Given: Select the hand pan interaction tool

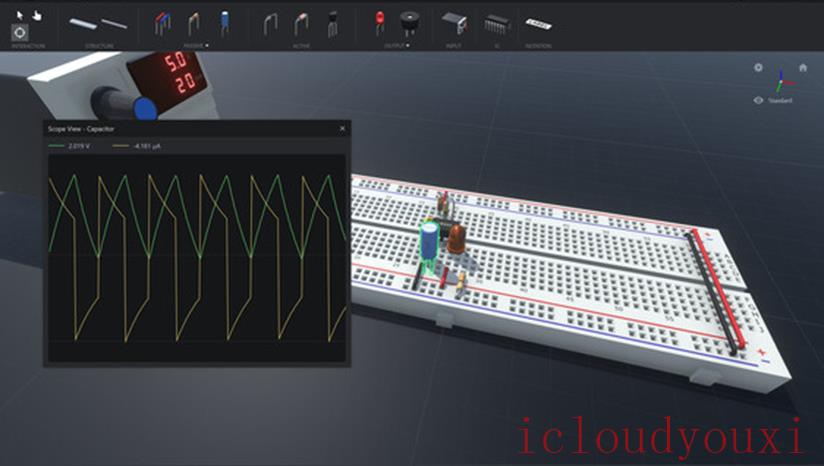Looking at the screenshot, I should tap(37, 15).
